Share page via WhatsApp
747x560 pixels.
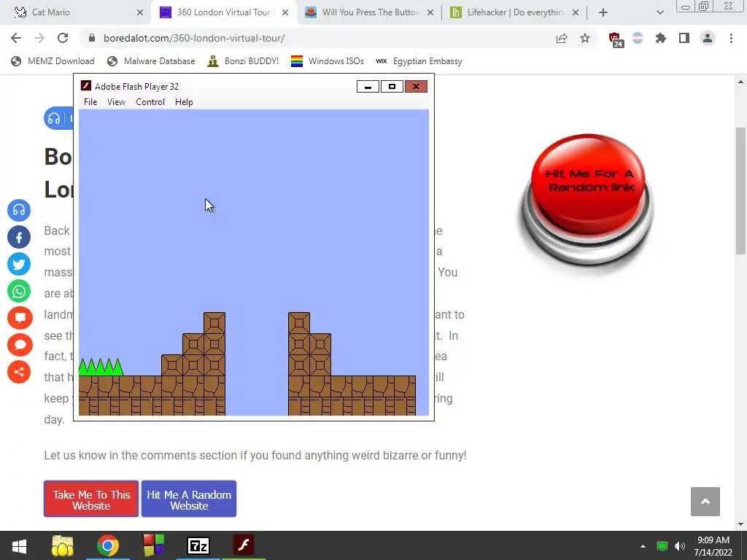coord(19,291)
